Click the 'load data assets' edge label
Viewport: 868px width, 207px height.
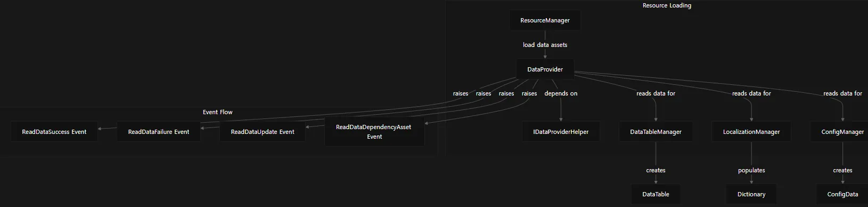(545, 45)
